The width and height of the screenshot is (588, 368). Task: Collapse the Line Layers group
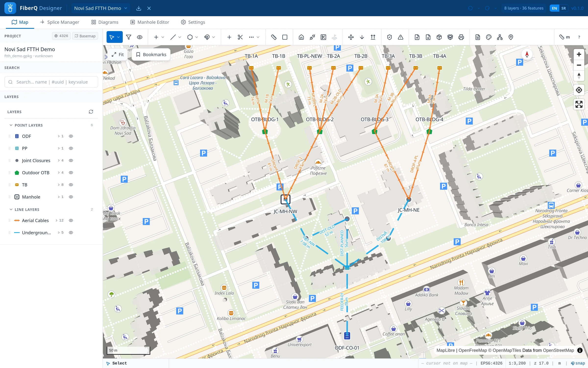[11, 209]
